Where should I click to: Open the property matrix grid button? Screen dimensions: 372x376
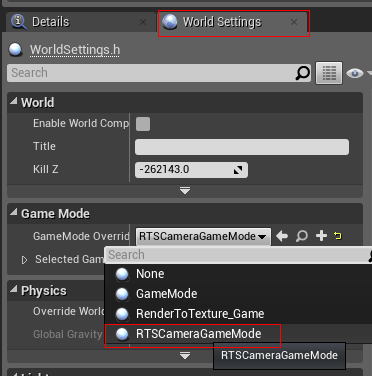tap(329, 73)
